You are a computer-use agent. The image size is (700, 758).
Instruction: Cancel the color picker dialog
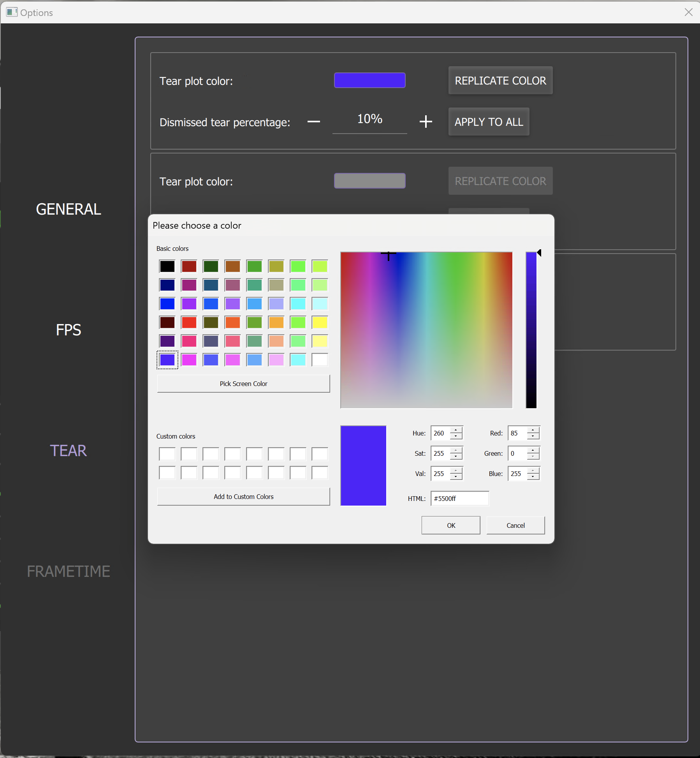(515, 525)
